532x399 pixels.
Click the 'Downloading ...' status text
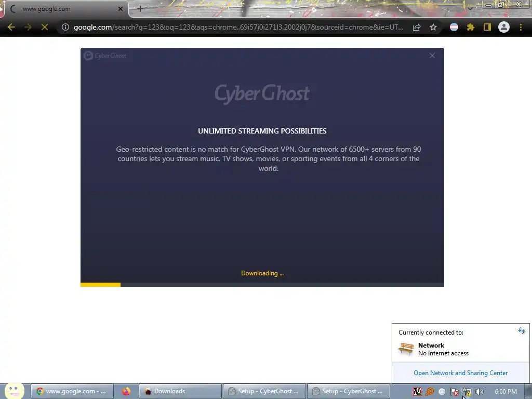click(x=262, y=273)
